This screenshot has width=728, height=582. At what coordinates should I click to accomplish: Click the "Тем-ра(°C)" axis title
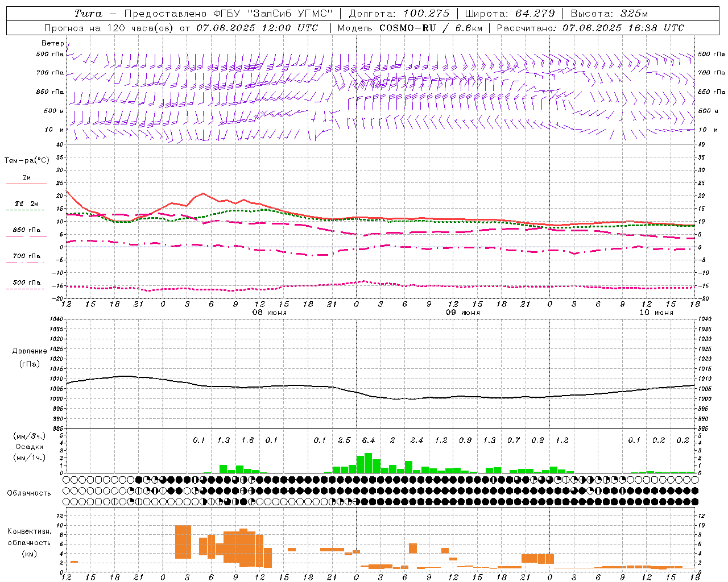click(x=27, y=161)
